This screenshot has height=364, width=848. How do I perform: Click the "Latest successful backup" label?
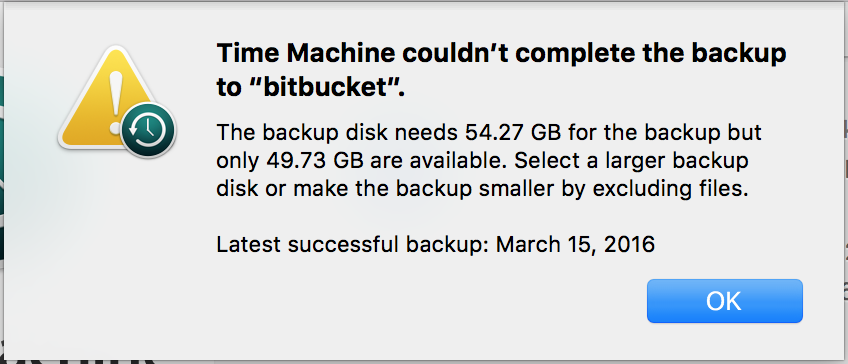pos(353,244)
